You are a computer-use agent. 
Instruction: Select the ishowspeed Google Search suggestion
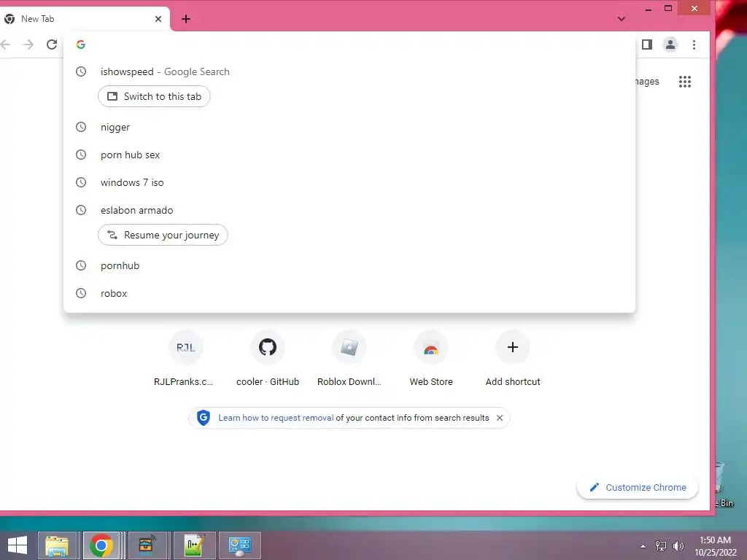tap(349, 72)
